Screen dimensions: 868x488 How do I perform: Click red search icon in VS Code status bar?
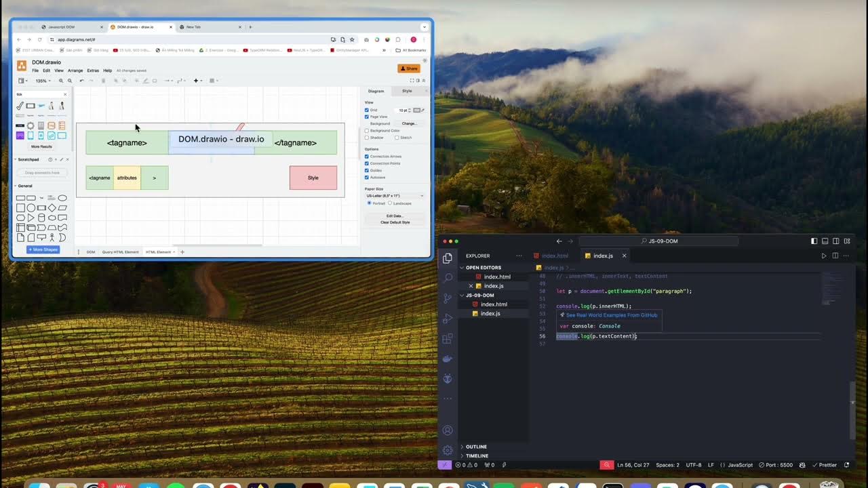point(606,465)
